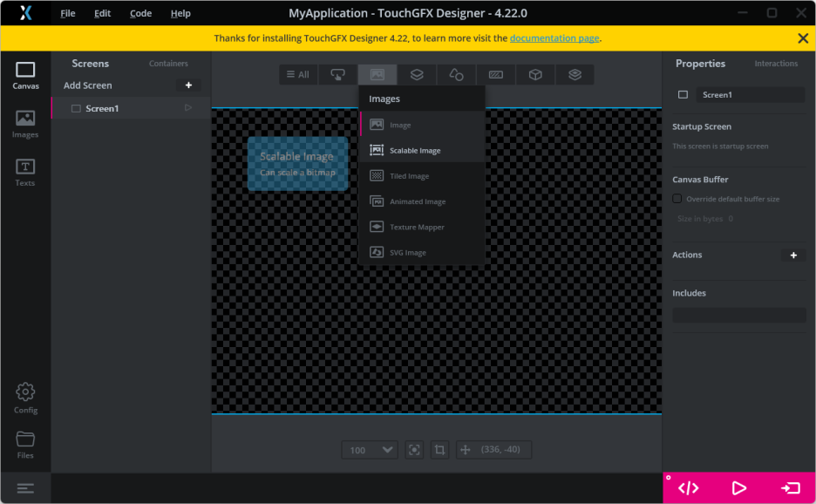Open the Custom Containers stacked layers category
Viewport: 816px width, 504px height.
(x=575, y=74)
